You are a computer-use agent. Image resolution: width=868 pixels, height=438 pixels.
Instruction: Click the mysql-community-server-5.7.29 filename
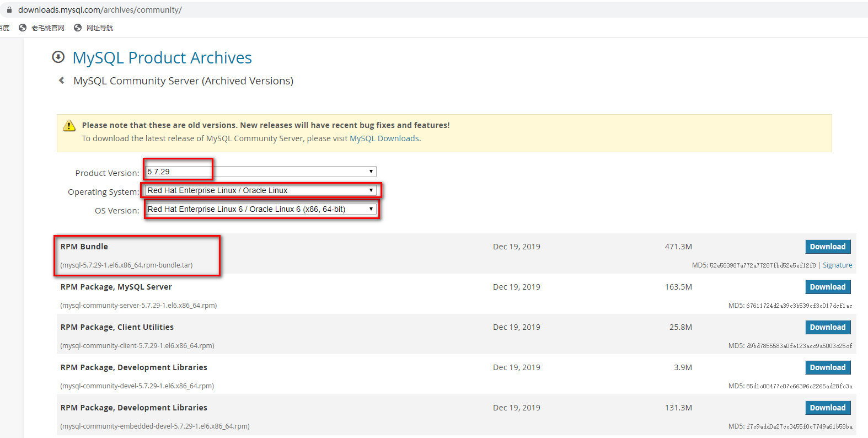[138, 306]
